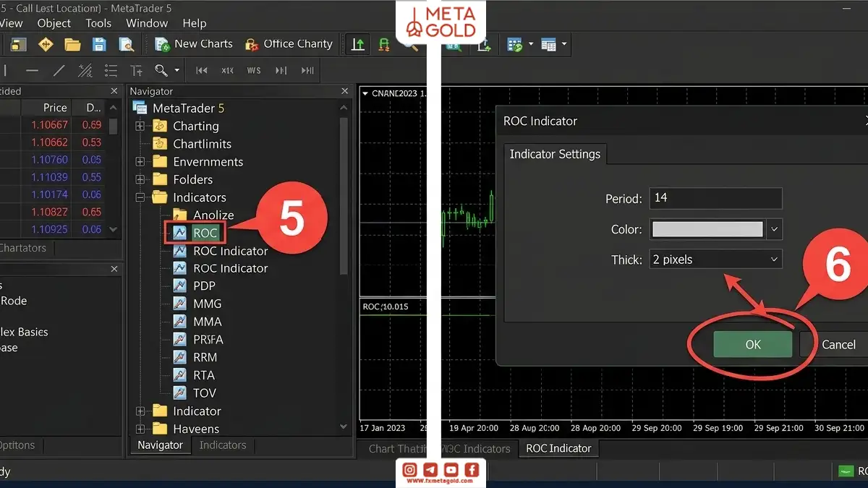Click the WS toolbar control
This screenshot has width=868, height=488.
[x=254, y=71]
